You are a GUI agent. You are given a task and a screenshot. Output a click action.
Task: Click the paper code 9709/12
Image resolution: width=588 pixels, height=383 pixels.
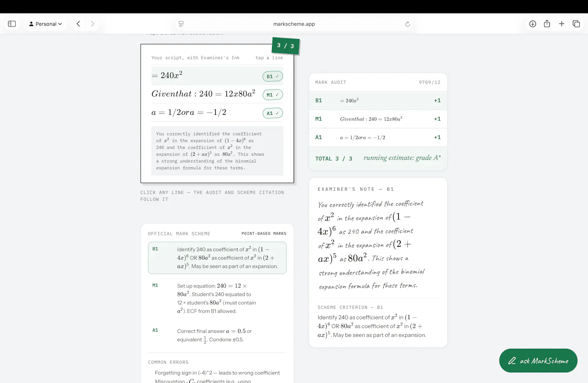click(429, 82)
